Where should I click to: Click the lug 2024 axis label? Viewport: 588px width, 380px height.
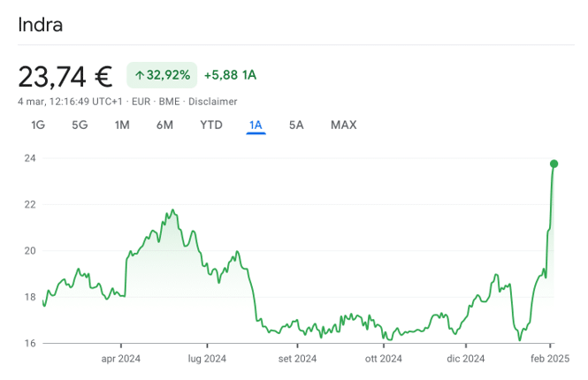pyautogui.click(x=207, y=359)
